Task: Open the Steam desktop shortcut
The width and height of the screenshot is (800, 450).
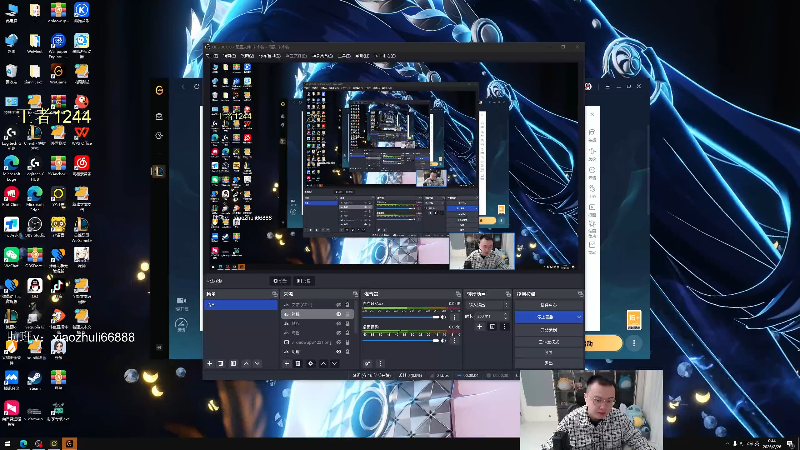Action: point(35,378)
